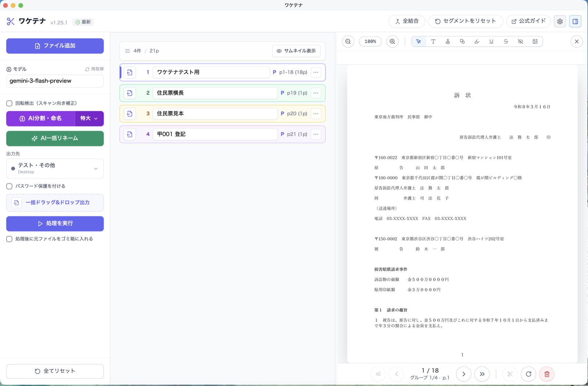Select the Strikethrough tool
The width and height of the screenshot is (588, 386).
pyautogui.click(x=506, y=42)
